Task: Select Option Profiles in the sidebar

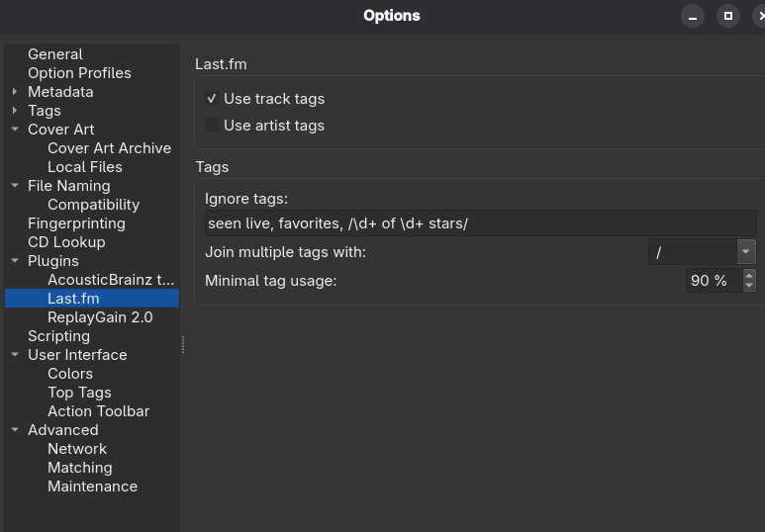Action: coord(79,73)
